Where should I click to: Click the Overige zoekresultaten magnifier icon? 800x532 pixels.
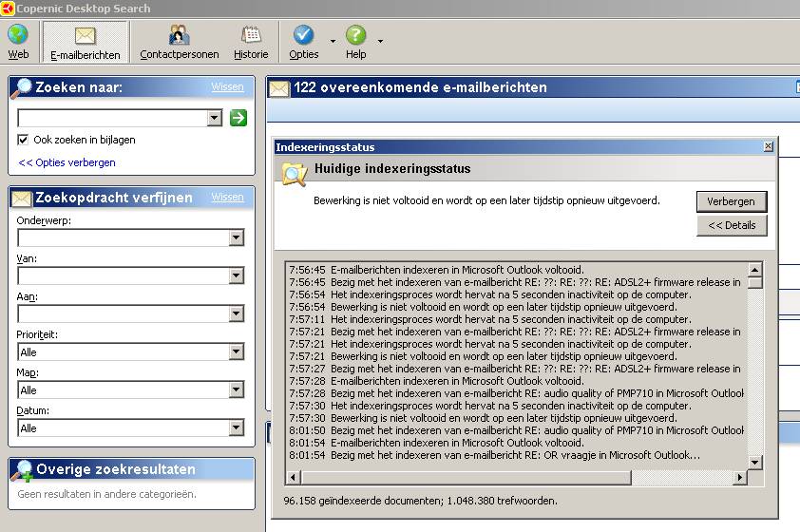(x=23, y=469)
